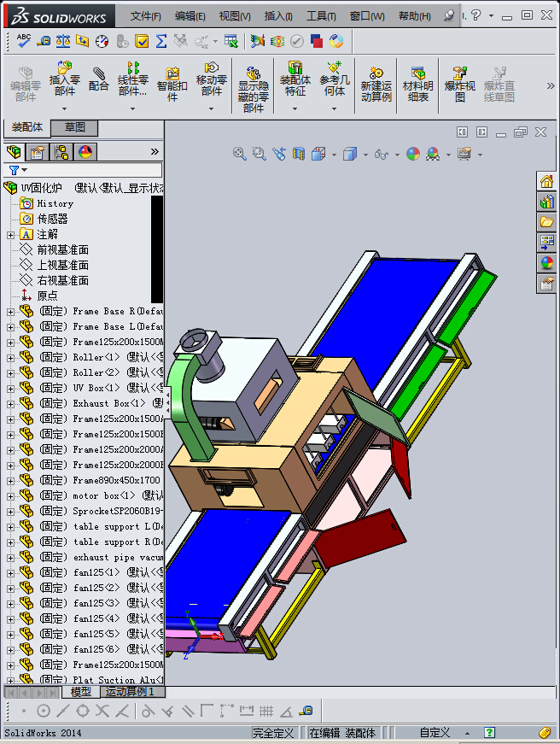Image resolution: width=560 pixels, height=744 pixels.
Task: Open Custom Properties in task pane
Action: tap(546, 284)
